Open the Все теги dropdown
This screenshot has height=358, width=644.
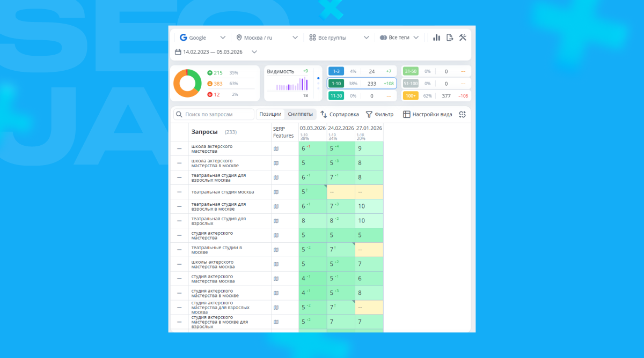coord(399,38)
